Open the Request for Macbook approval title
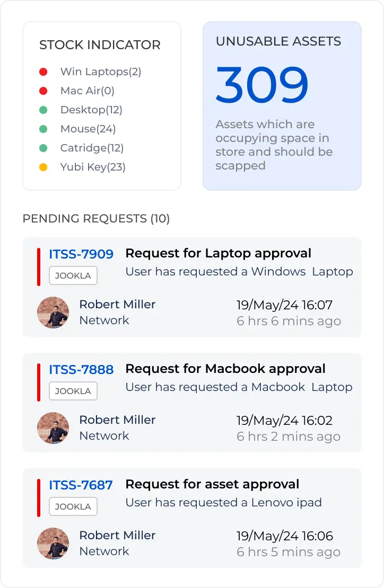This screenshot has height=588, width=384. [225, 369]
